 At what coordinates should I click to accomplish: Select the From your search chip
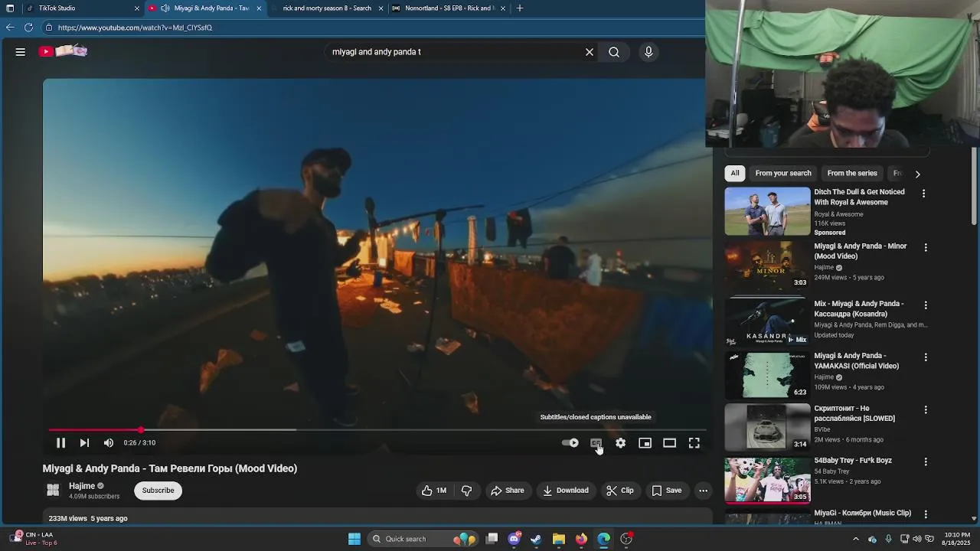coord(783,173)
